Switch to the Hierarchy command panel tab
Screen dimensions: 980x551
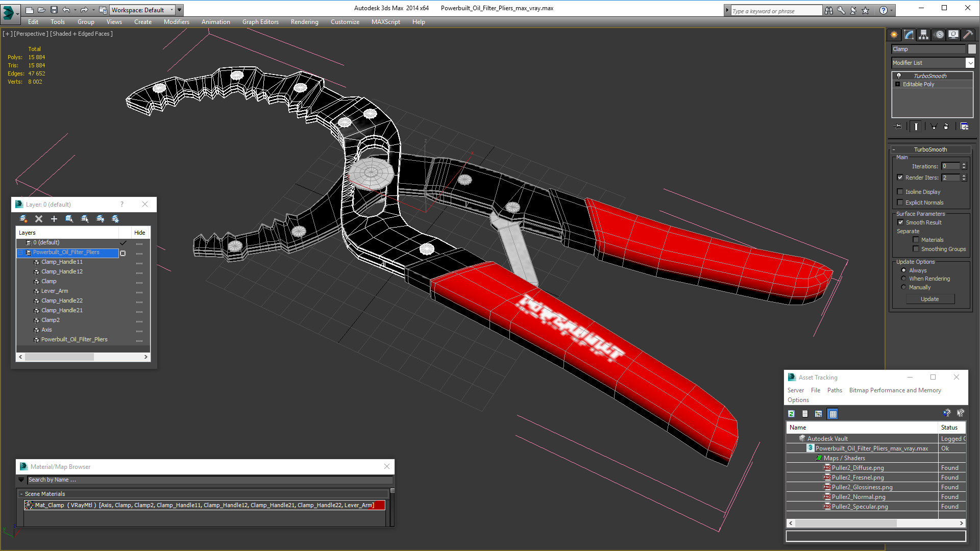pyautogui.click(x=924, y=35)
